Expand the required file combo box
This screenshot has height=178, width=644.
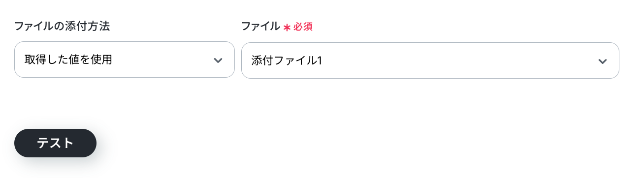click(430, 60)
